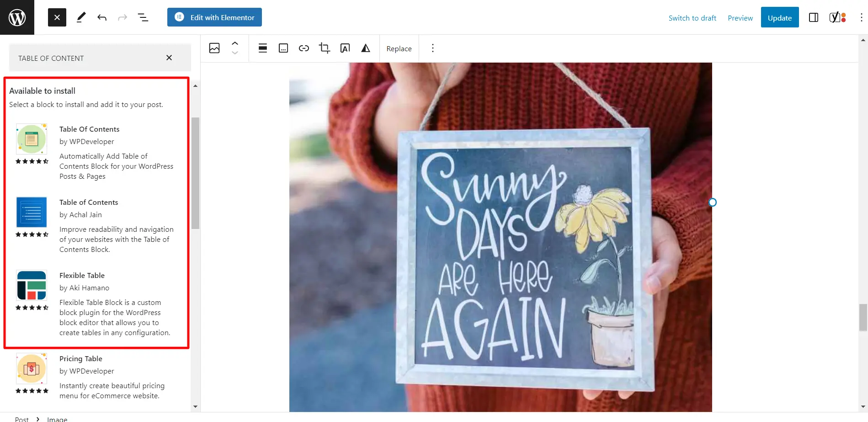Move the image block down
Image resolution: width=868 pixels, height=422 pixels.
pos(235,53)
